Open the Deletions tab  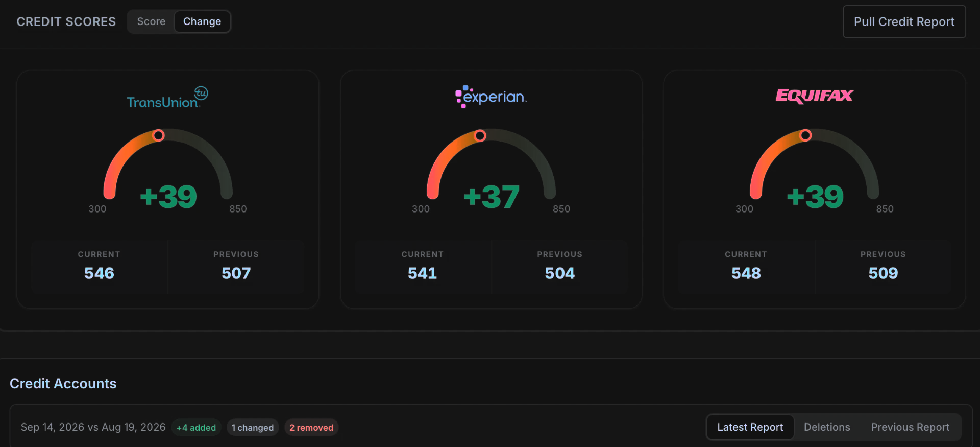pos(827,427)
